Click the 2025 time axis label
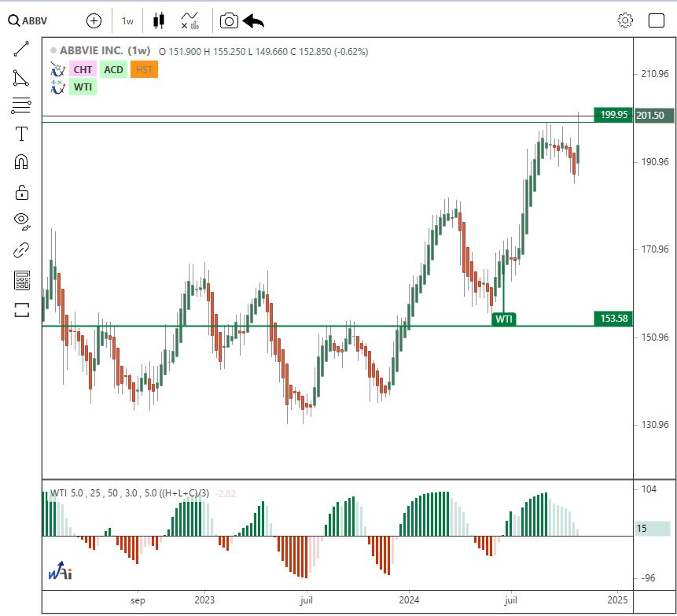 click(x=617, y=600)
